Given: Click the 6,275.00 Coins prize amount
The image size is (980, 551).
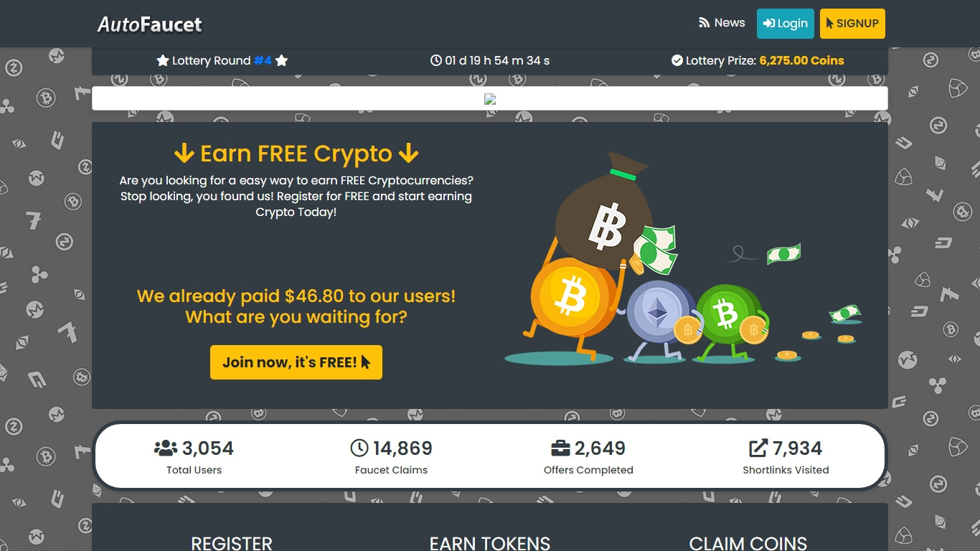Looking at the screenshot, I should coord(801,61).
